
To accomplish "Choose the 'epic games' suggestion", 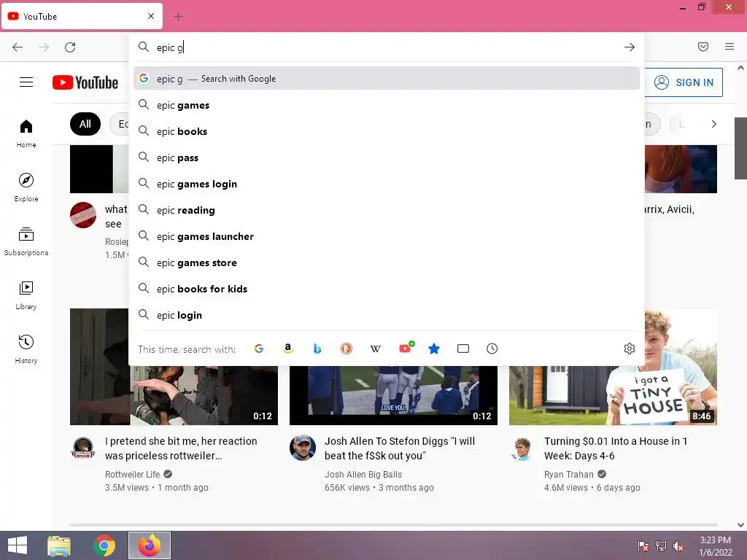I will point(387,105).
